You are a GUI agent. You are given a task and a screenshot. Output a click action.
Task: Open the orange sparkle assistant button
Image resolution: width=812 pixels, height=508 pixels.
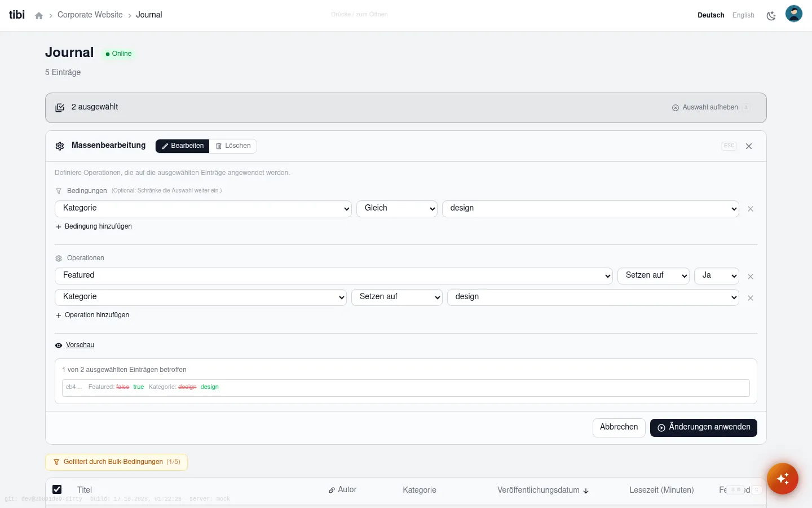point(783,479)
